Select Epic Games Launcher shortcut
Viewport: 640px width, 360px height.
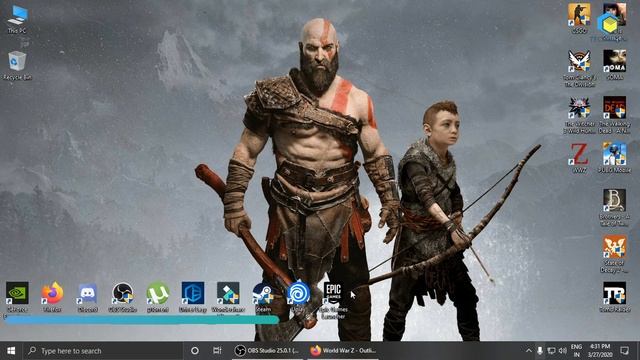[x=333, y=300]
